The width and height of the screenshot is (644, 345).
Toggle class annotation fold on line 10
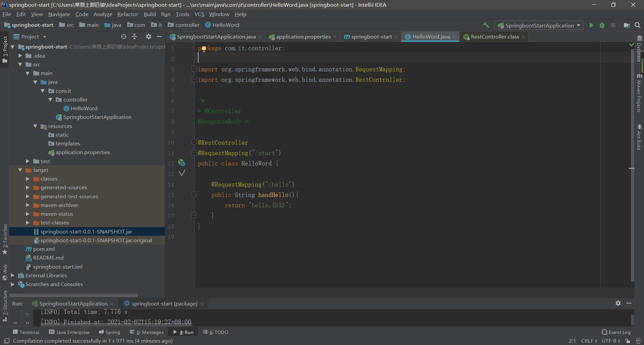[194, 142]
